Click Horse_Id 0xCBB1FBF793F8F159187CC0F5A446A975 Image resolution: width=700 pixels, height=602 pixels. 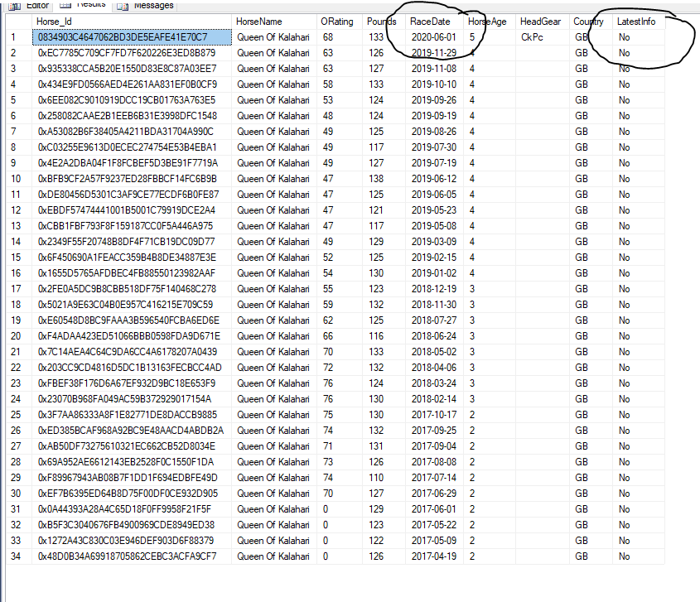(x=132, y=226)
